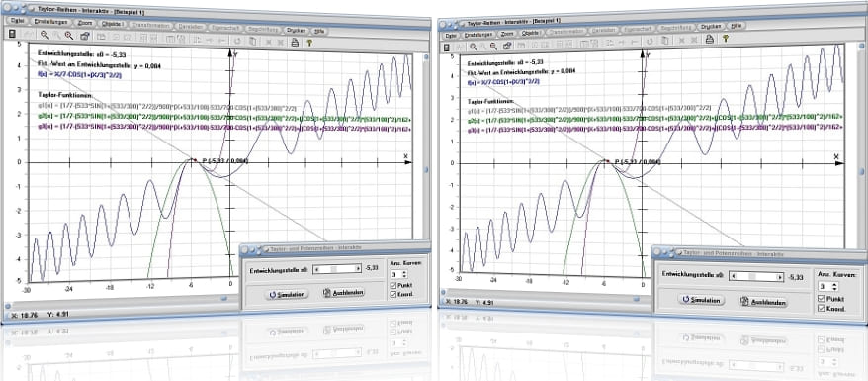Open the Zoom menu in the left window
The width and height of the screenshot is (868, 381).
[85, 23]
